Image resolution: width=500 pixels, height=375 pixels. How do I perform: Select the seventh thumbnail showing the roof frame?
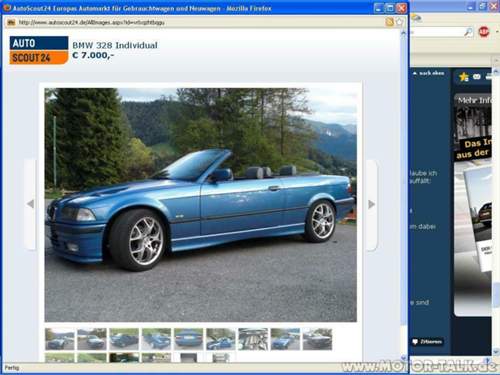tap(253, 339)
